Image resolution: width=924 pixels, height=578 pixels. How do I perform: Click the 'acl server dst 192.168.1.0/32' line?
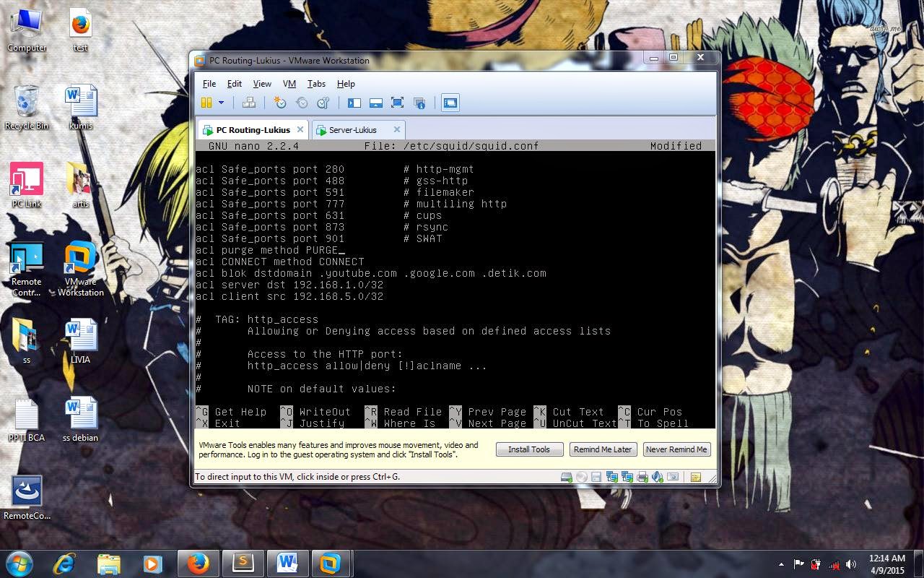289,285
